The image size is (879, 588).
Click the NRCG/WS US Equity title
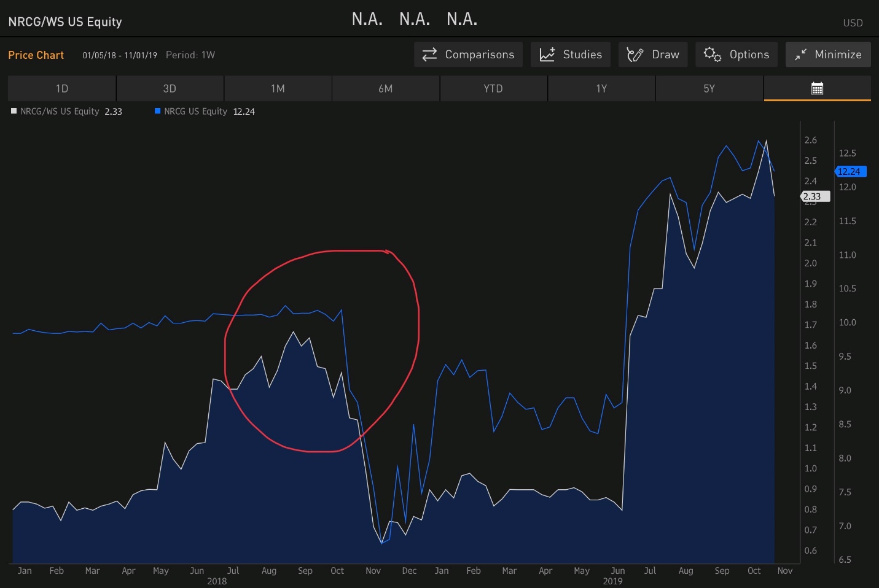pos(65,21)
